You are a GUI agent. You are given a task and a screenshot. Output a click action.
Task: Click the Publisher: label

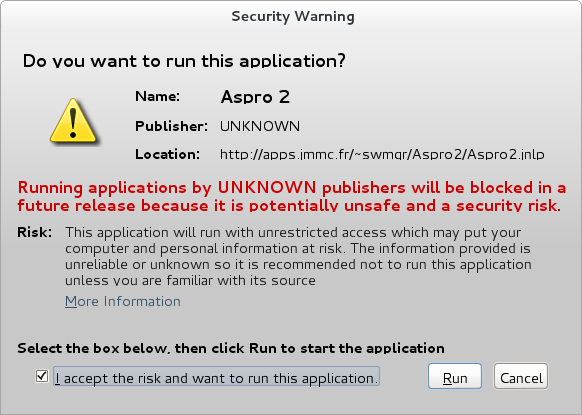[171, 127]
